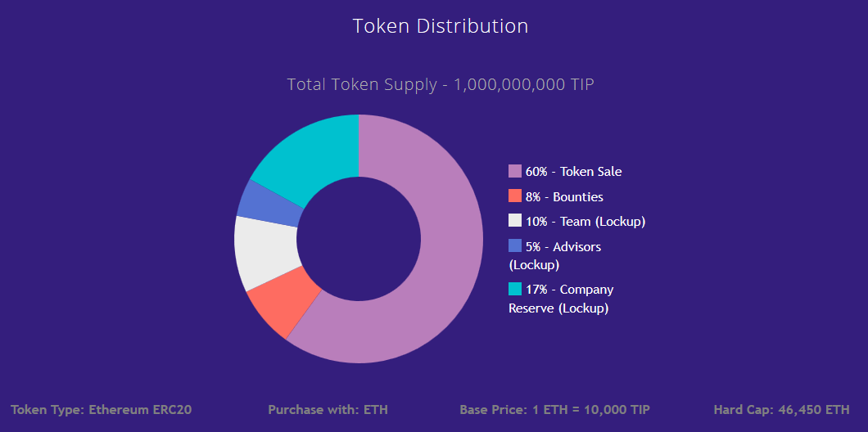Screen dimensions: 868x432
Task: Toggle '17% - Company Reserve (Lockup)' legend label
Action: pos(561,299)
